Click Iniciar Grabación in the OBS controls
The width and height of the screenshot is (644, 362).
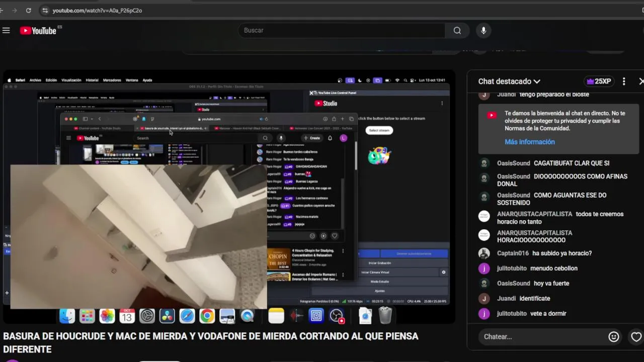[379, 263]
